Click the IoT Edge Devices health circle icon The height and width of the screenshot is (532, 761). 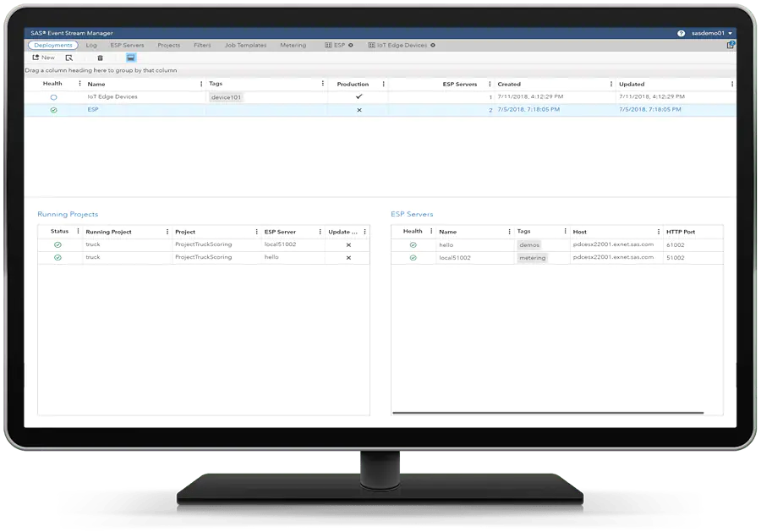[x=53, y=97]
